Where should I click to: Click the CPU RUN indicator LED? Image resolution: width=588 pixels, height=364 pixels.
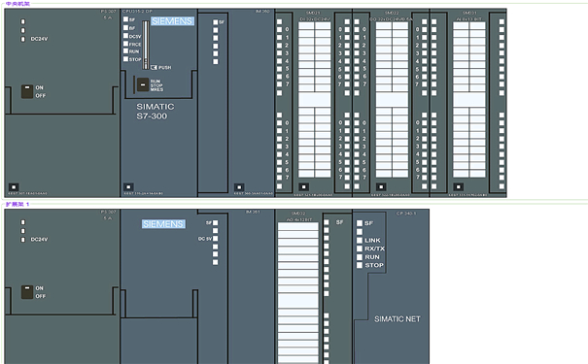tap(125, 50)
